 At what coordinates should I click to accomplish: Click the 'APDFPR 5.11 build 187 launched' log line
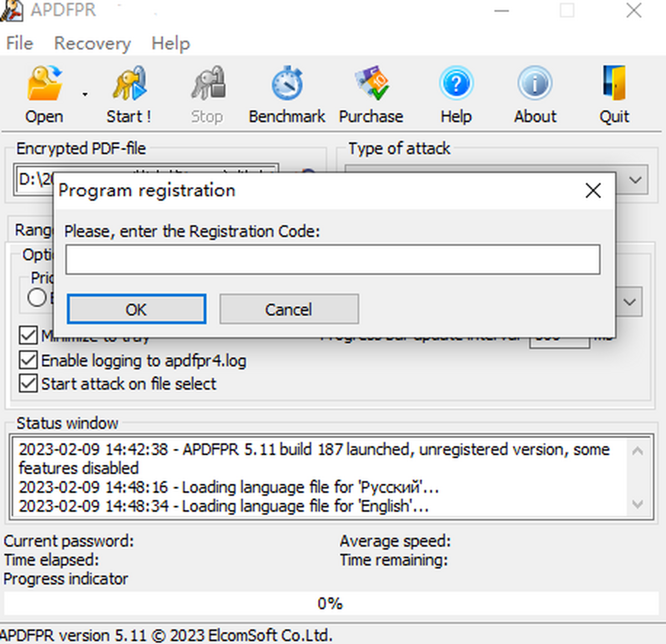tap(314, 458)
